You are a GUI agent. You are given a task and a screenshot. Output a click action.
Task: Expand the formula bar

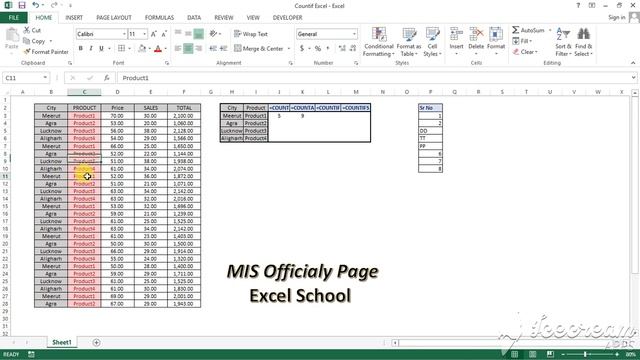click(x=633, y=78)
